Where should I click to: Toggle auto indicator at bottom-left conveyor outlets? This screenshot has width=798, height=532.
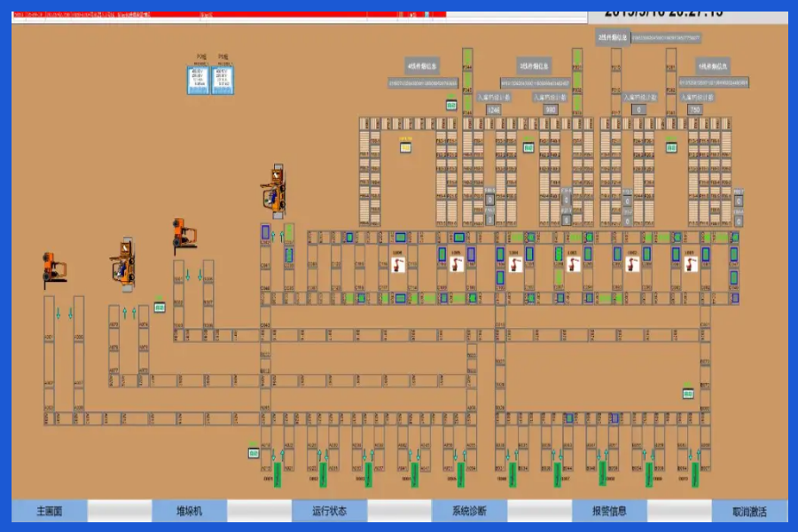[x=254, y=452]
